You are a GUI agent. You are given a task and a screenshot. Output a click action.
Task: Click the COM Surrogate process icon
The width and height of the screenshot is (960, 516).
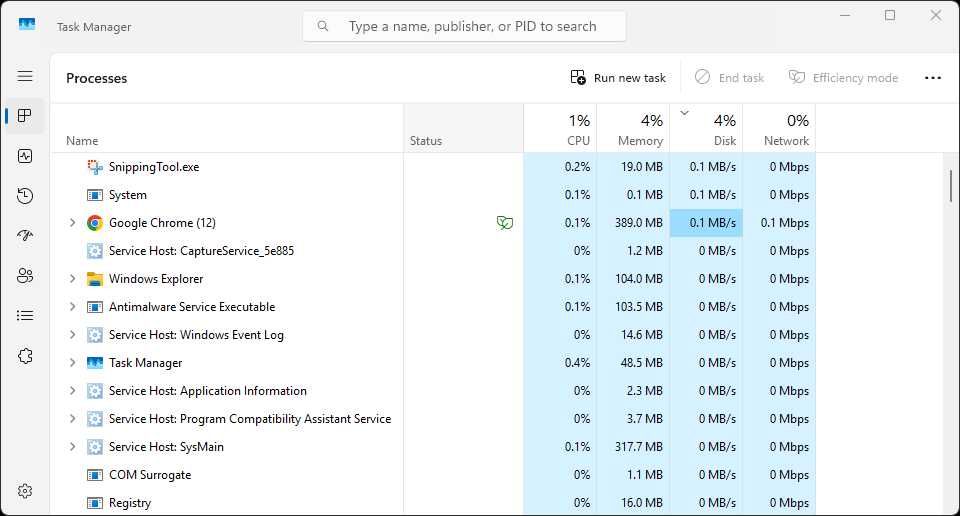tap(94, 474)
